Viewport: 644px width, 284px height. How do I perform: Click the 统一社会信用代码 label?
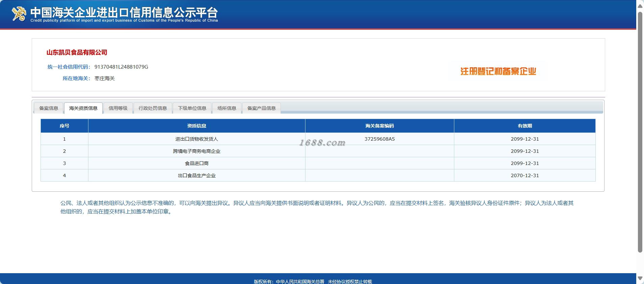(69, 67)
